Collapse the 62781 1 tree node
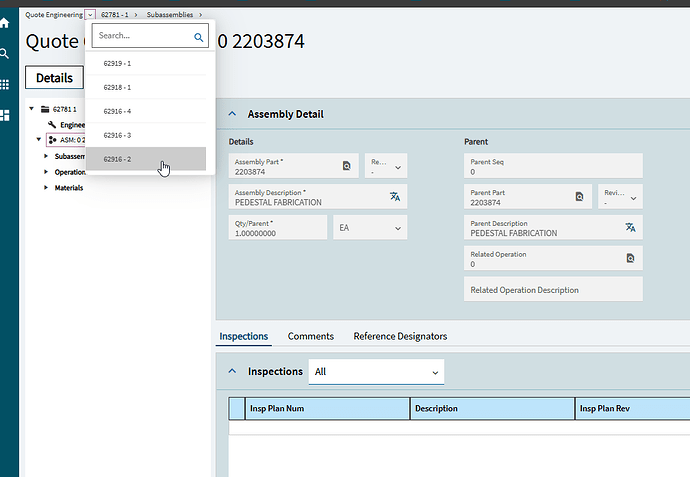This screenshot has width=690, height=477. point(31,108)
